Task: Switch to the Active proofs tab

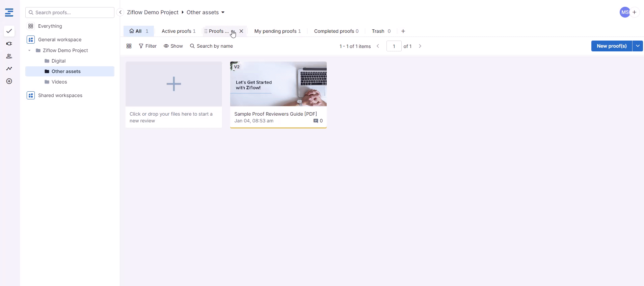Action: [x=178, y=31]
